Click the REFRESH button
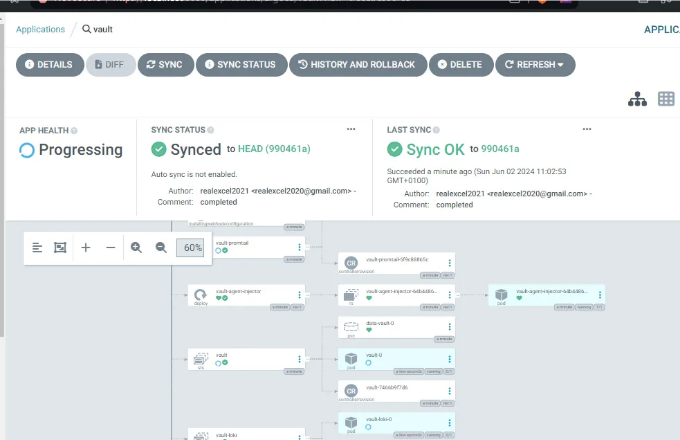The height and width of the screenshot is (440, 680). click(535, 65)
